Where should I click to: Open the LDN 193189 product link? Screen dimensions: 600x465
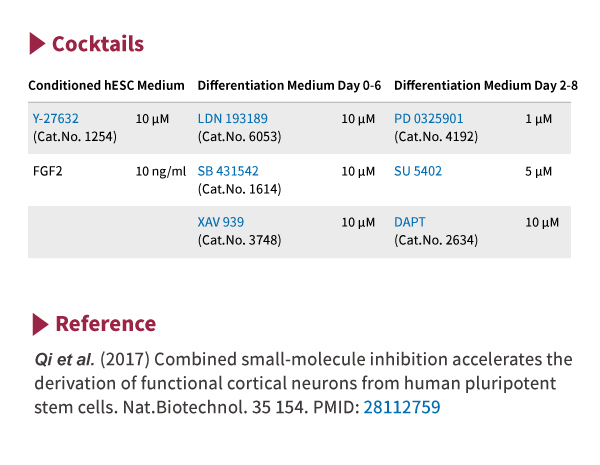(232, 119)
